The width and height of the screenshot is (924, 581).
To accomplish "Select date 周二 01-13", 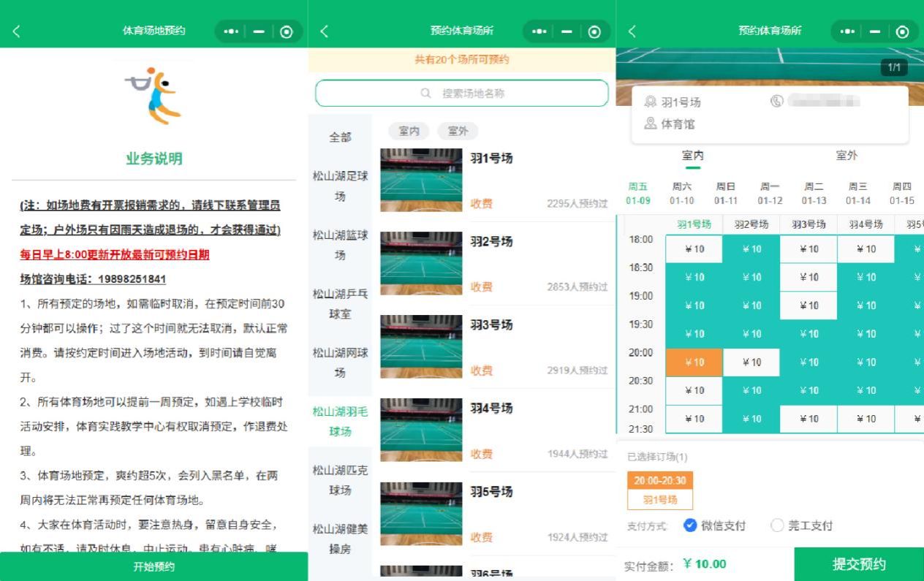I will click(x=814, y=194).
